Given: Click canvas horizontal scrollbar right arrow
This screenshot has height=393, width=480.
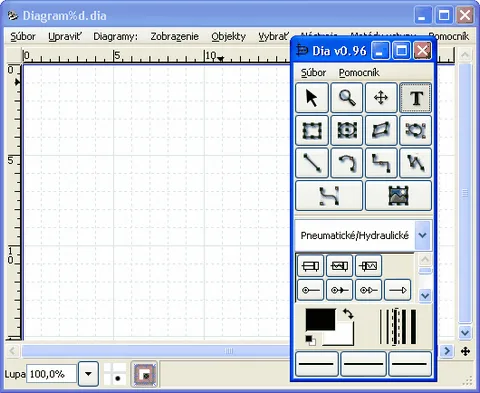Looking at the screenshot, I should [x=447, y=351].
